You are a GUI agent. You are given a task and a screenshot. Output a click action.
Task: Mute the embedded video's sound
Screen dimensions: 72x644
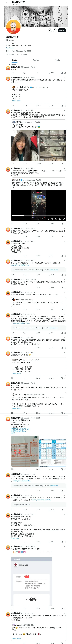52,219
